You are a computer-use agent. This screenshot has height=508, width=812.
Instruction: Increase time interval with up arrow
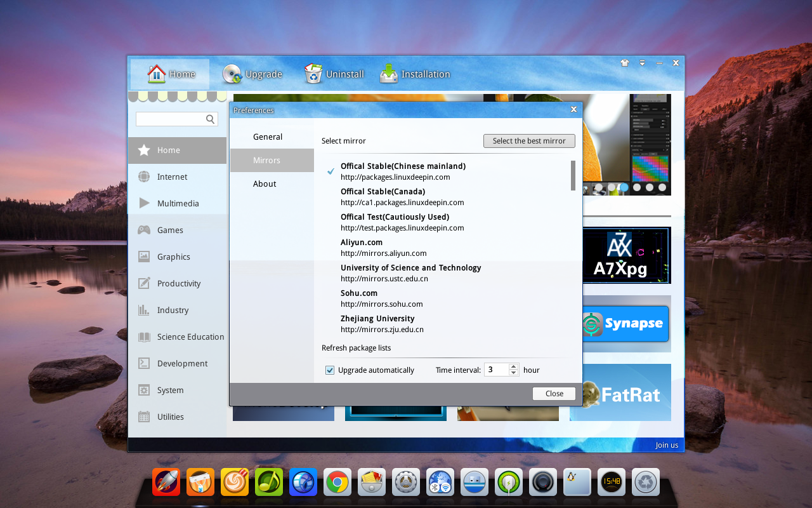514,366
